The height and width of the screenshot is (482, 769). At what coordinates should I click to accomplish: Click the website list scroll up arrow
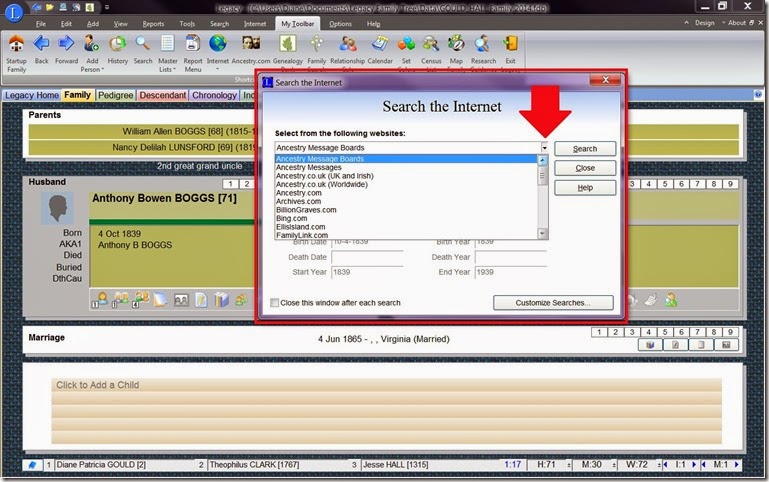click(x=542, y=160)
